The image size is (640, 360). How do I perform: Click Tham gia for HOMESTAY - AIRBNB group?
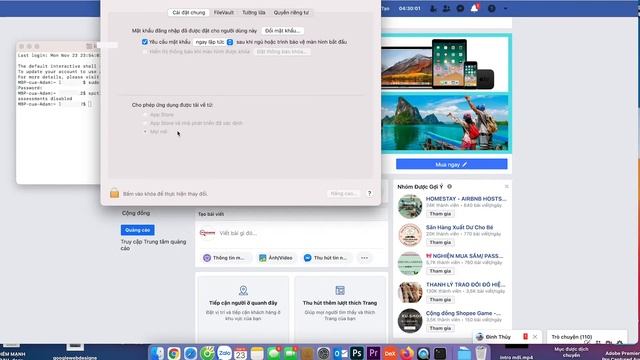point(440,214)
